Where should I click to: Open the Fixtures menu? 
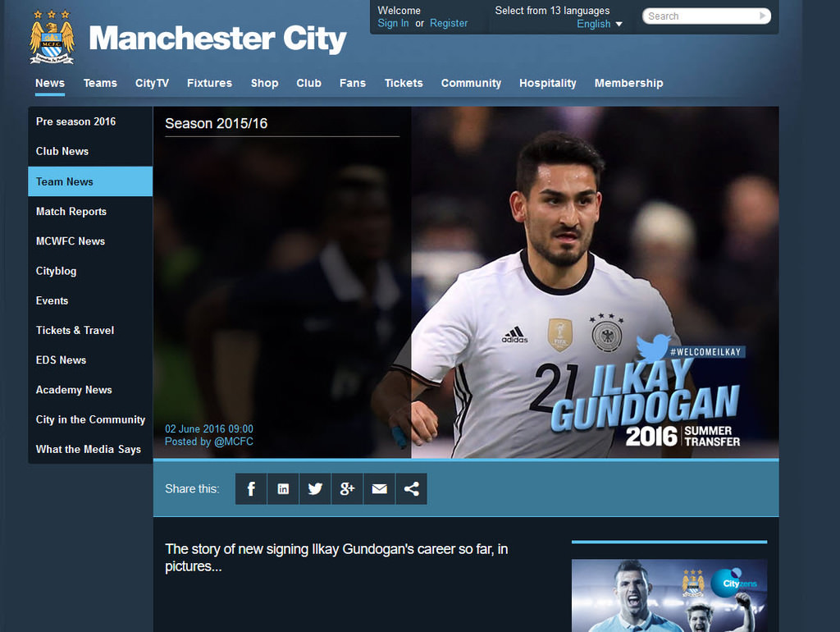tap(209, 83)
